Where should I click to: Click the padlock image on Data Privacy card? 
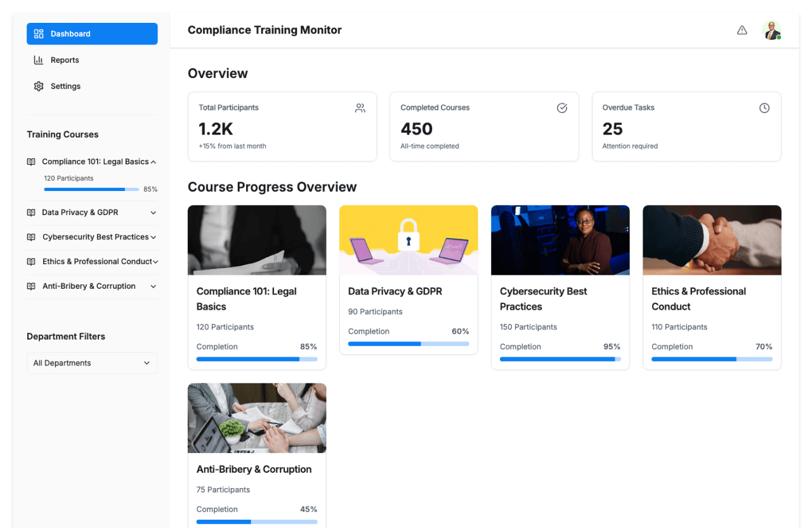coord(409,236)
